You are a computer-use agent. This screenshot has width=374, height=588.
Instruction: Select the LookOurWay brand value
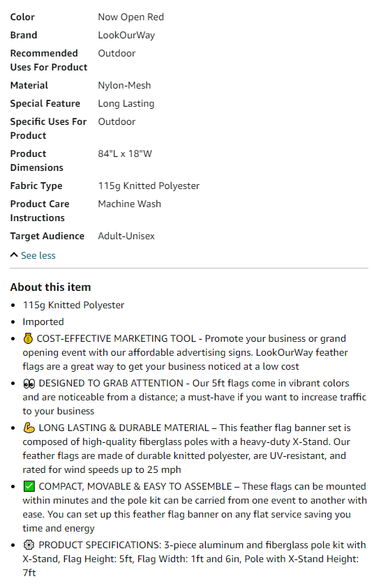click(x=126, y=36)
